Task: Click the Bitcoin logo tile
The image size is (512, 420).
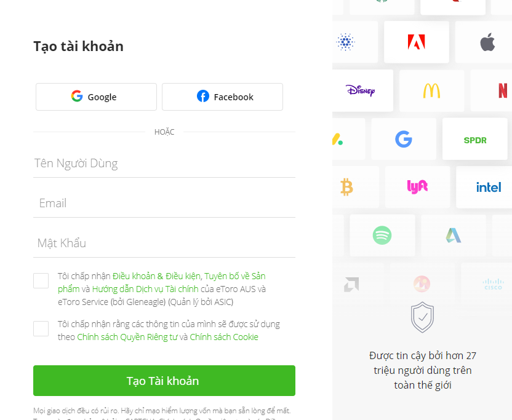Action: (356, 187)
